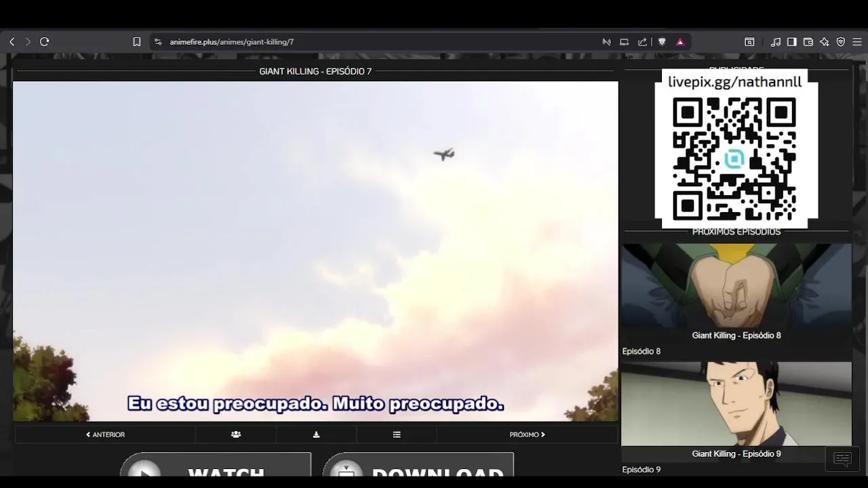Bookmark this page using the bookmark icon
This screenshot has height=488, width=868.
coord(136,42)
